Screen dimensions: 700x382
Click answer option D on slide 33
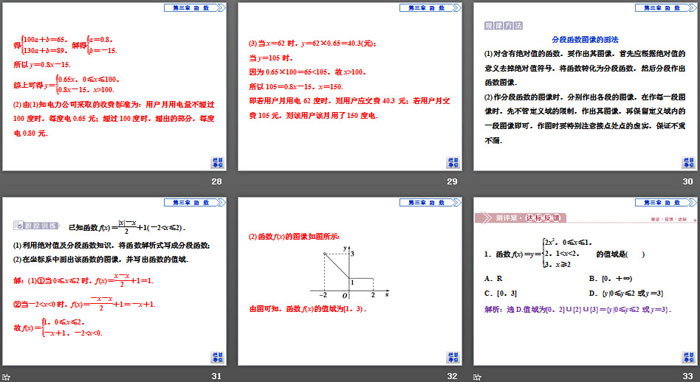coord(626,293)
